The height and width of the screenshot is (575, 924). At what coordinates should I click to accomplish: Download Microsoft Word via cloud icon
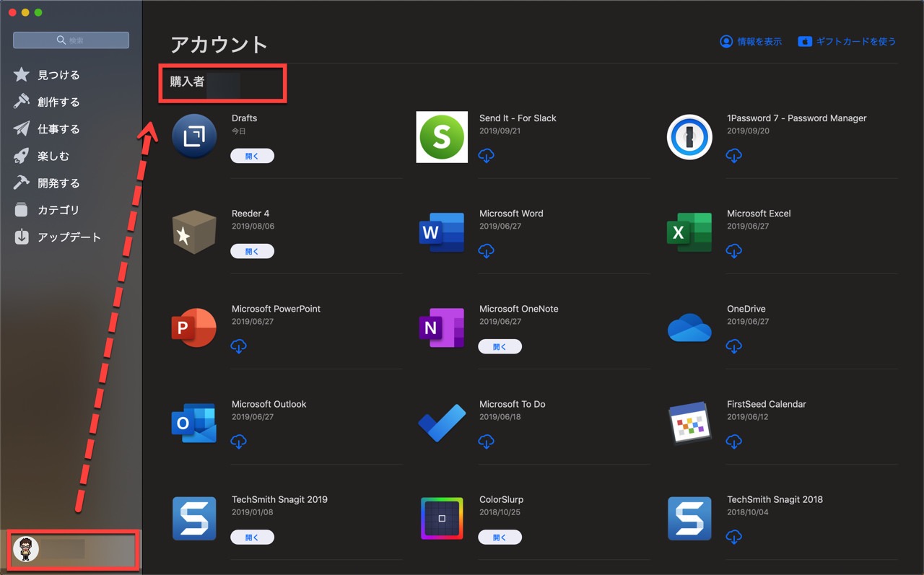(487, 250)
